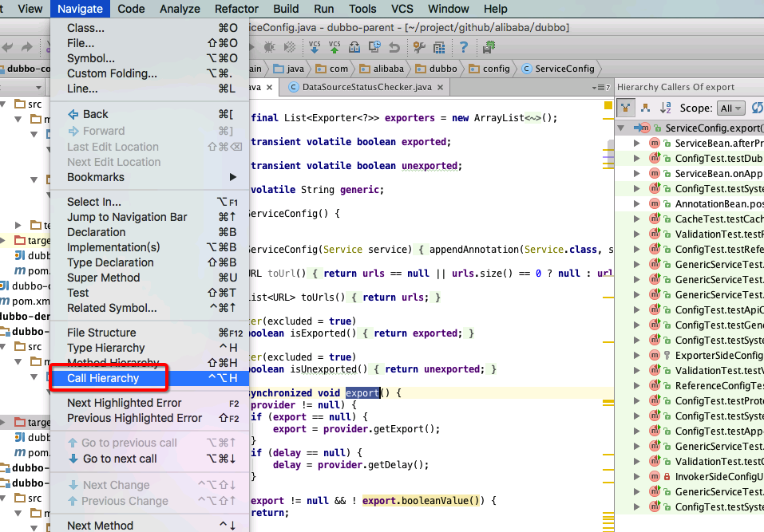The image size is (764, 532).
Task: Click the recent files list icon beside editor tabs
Action: 601,88
